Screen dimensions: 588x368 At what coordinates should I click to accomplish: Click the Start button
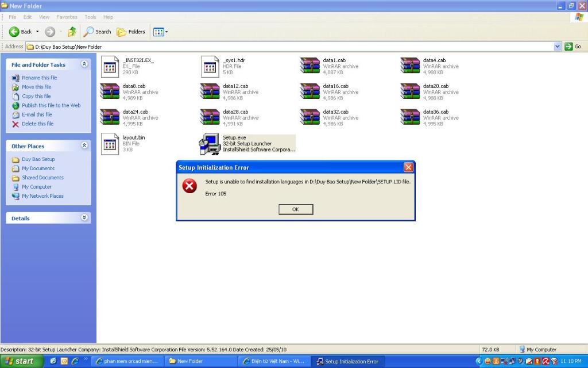22,361
